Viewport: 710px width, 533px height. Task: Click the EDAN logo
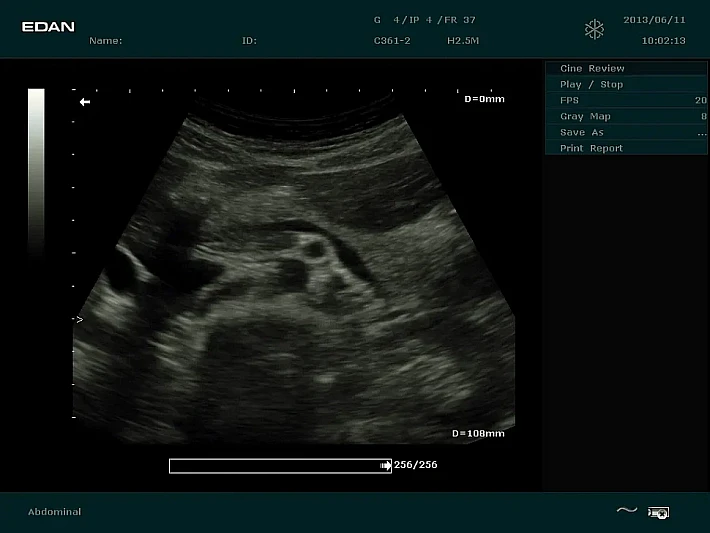[48, 27]
